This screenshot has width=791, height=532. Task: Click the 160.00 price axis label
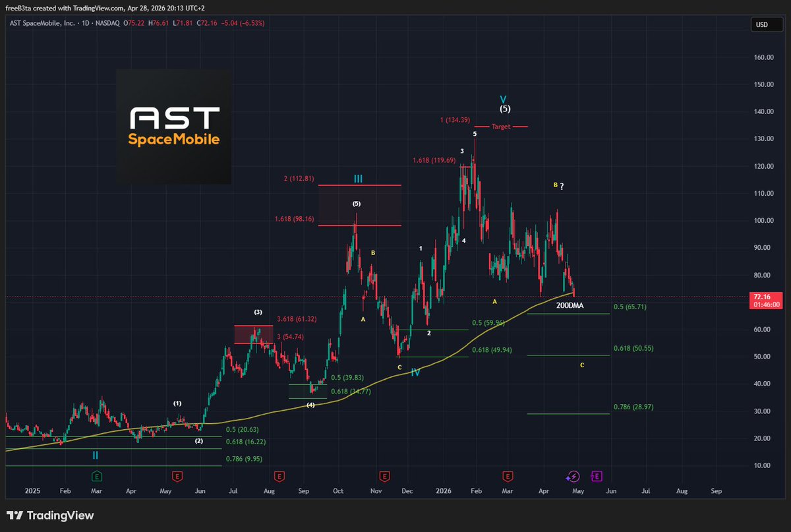click(x=763, y=57)
